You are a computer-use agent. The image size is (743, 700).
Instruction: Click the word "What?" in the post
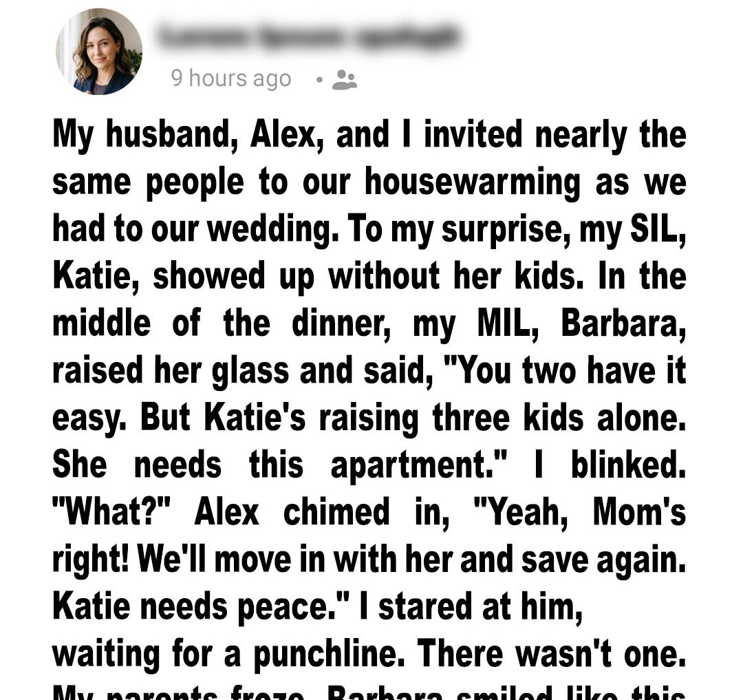114,511
